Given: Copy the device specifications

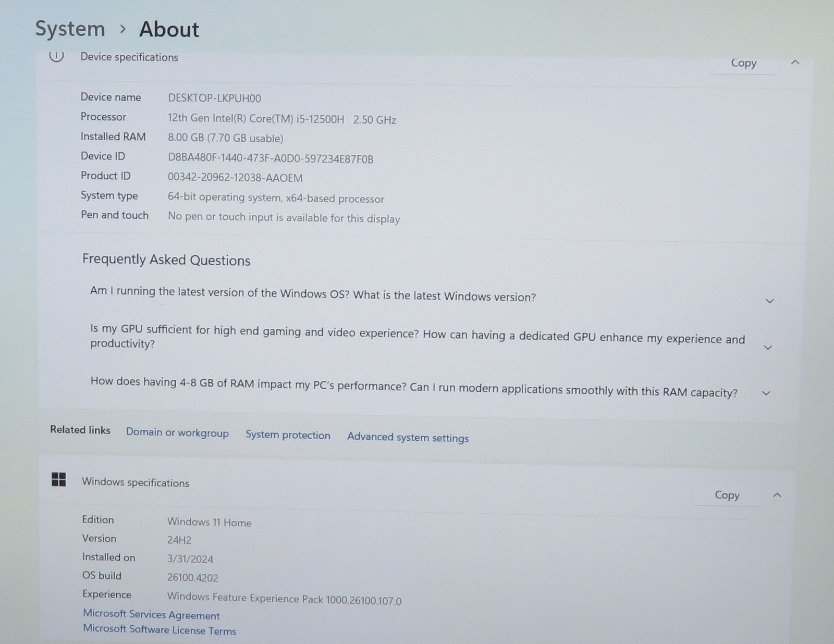Looking at the screenshot, I should point(743,63).
